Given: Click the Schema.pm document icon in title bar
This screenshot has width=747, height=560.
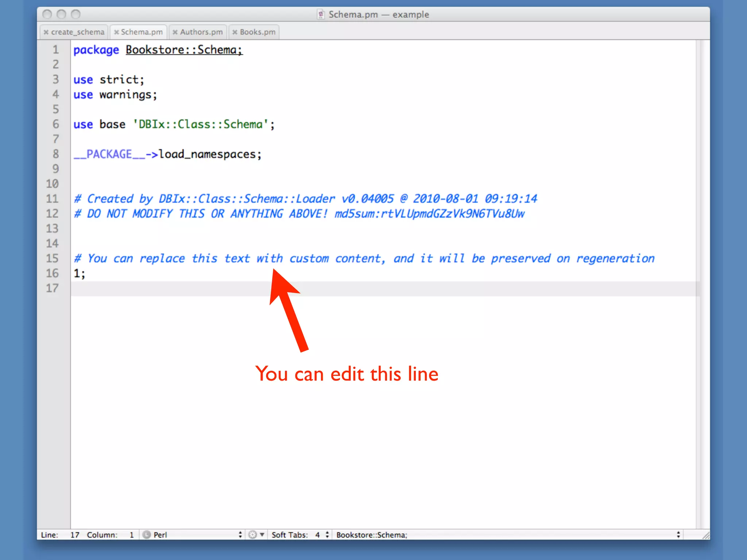Looking at the screenshot, I should pyautogui.click(x=321, y=15).
